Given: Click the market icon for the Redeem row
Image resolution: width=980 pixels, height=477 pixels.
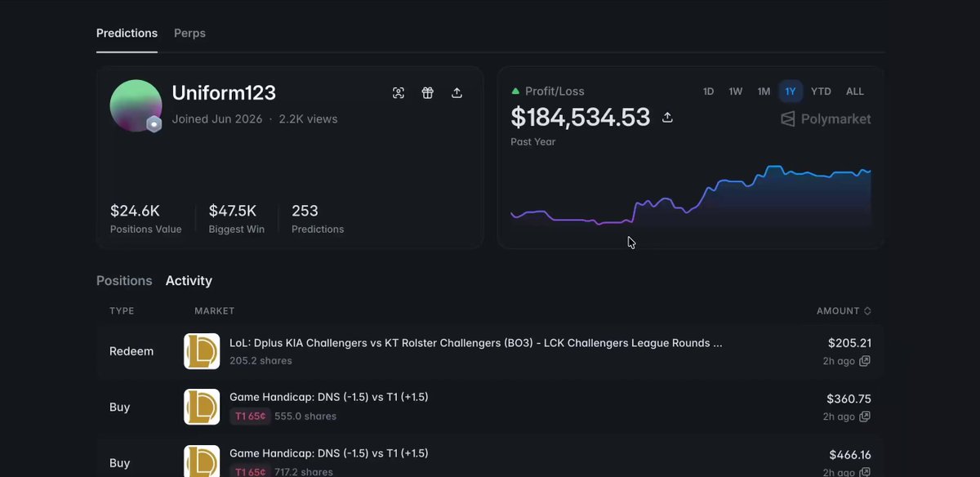Looking at the screenshot, I should click(202, 351).
